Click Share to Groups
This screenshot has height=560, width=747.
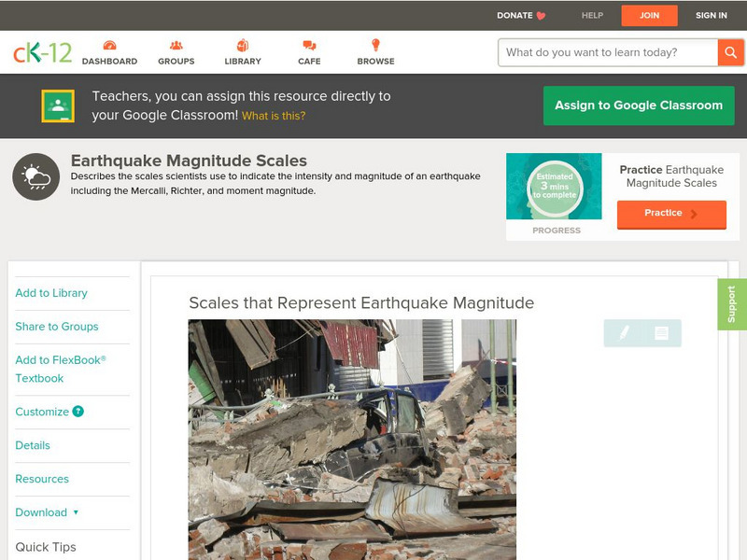tap(57, 327)
